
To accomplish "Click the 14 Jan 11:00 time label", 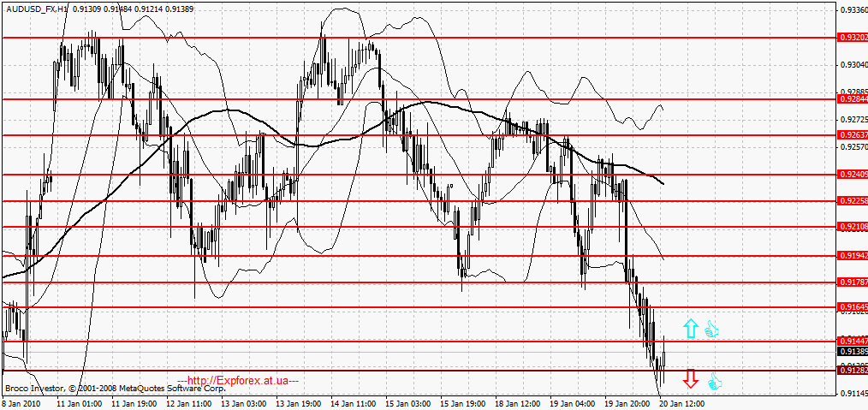I will 354,405.
